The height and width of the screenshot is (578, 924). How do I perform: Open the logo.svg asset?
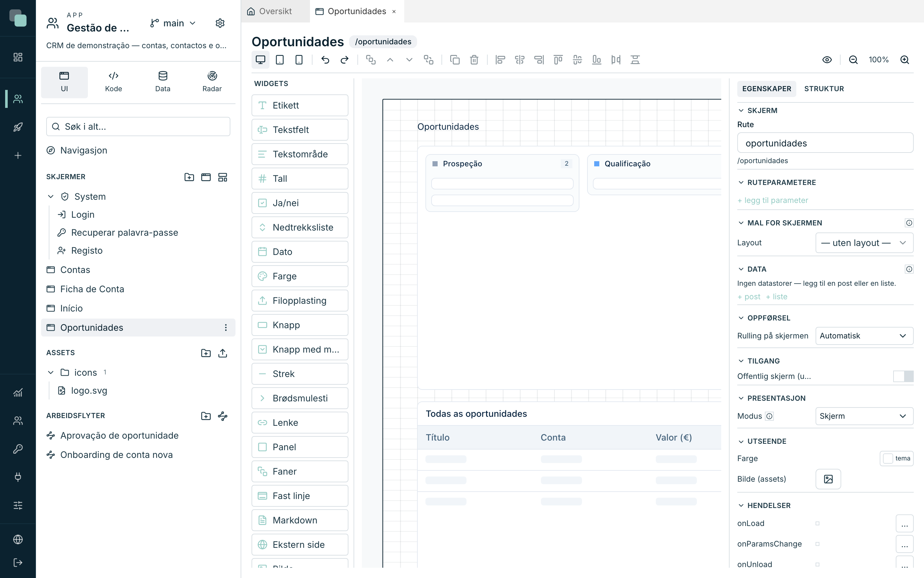click(89, 390)
